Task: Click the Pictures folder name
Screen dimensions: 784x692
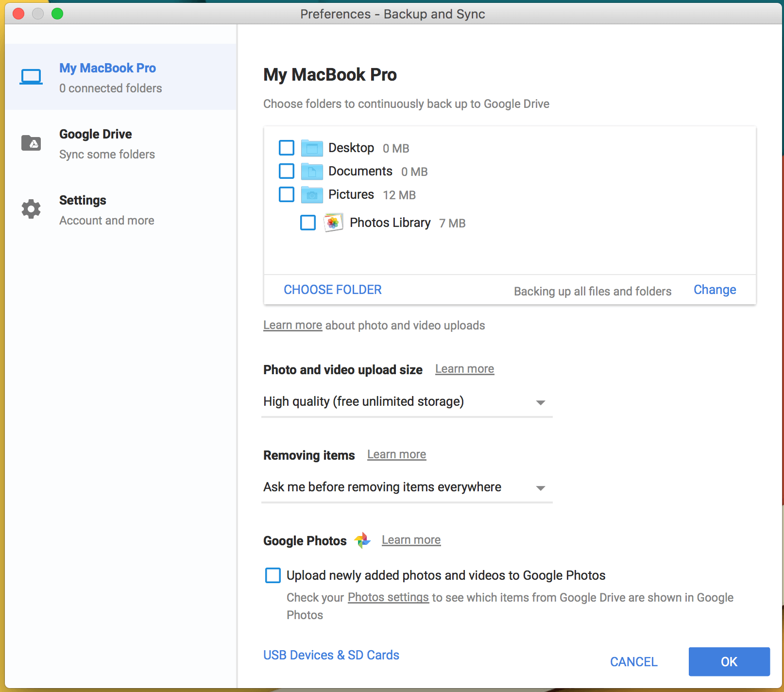Action: [351, 194]
